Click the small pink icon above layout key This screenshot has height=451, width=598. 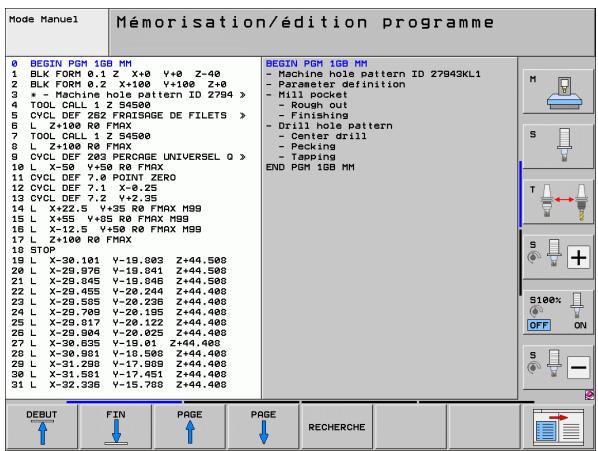[x=589, y=395]
